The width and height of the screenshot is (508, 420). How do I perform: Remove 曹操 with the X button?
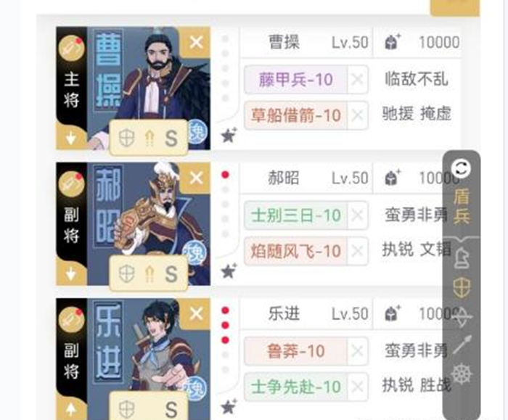(197, 42)
